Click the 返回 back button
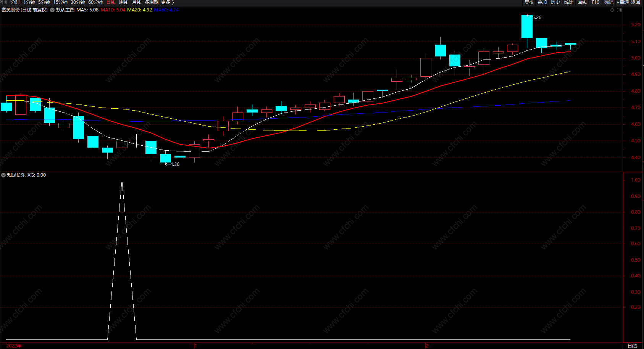The image size is (644, 349). coord(636,2)
